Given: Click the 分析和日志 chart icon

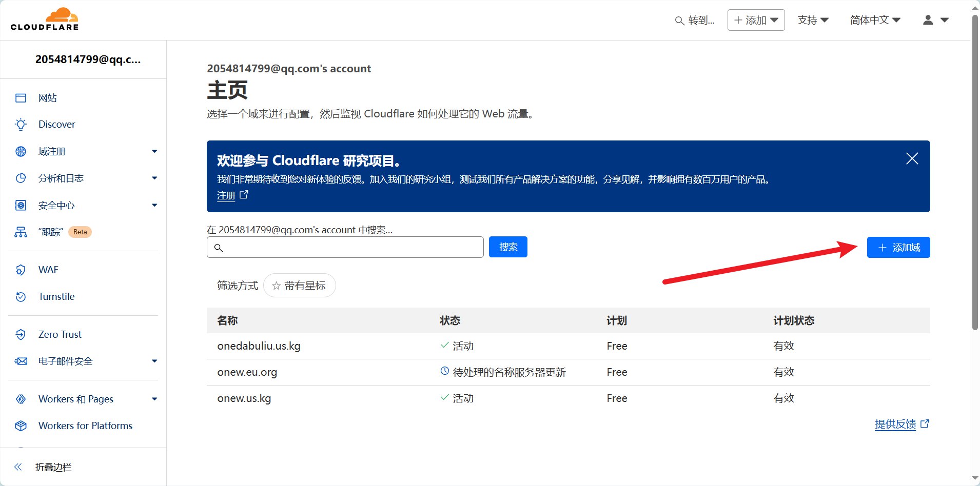Looking at the screenshot, I should 21,178.
